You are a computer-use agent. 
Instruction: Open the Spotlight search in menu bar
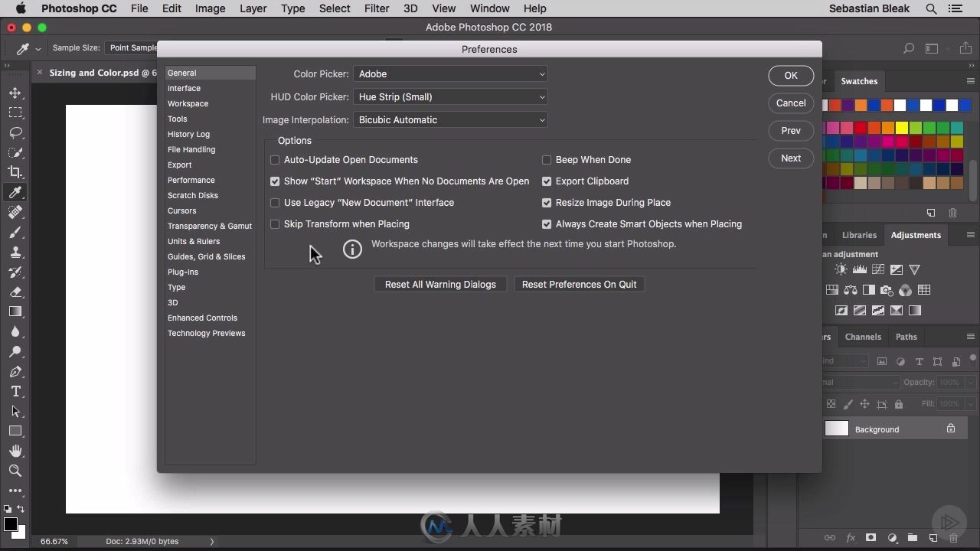point(931,8)
